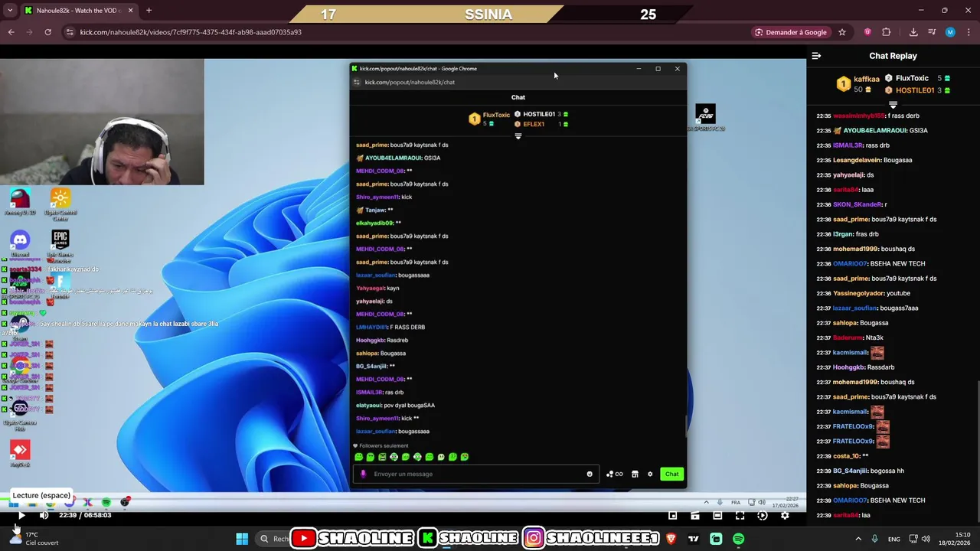Open Among Us desktop icon in stream
Viewport: 980px width, 551px height.
click(x=20, y=203)
